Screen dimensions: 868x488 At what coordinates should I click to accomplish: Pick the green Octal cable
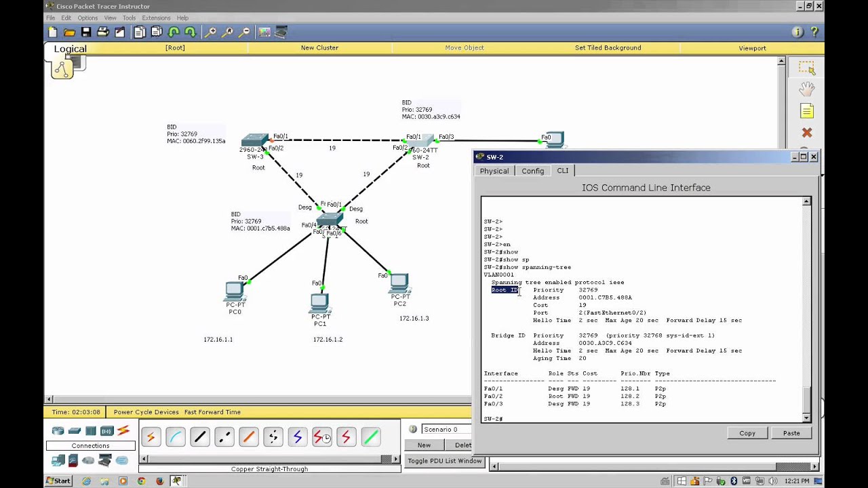[371, 437]
